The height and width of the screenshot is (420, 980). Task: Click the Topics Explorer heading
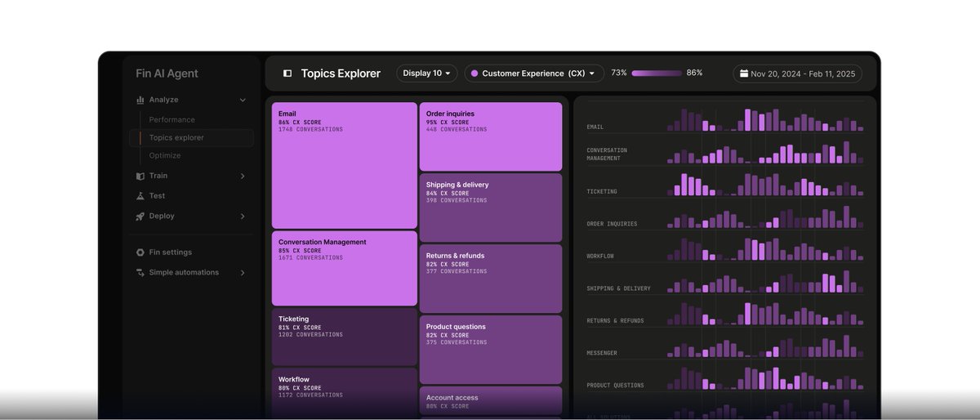(341, 74)
